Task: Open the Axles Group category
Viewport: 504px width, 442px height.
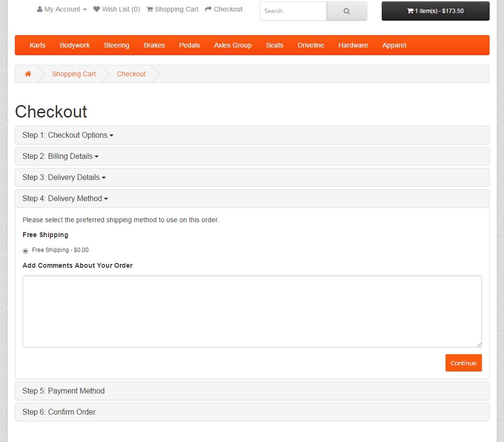Action: pyautogui.click(x=233, y=45)
